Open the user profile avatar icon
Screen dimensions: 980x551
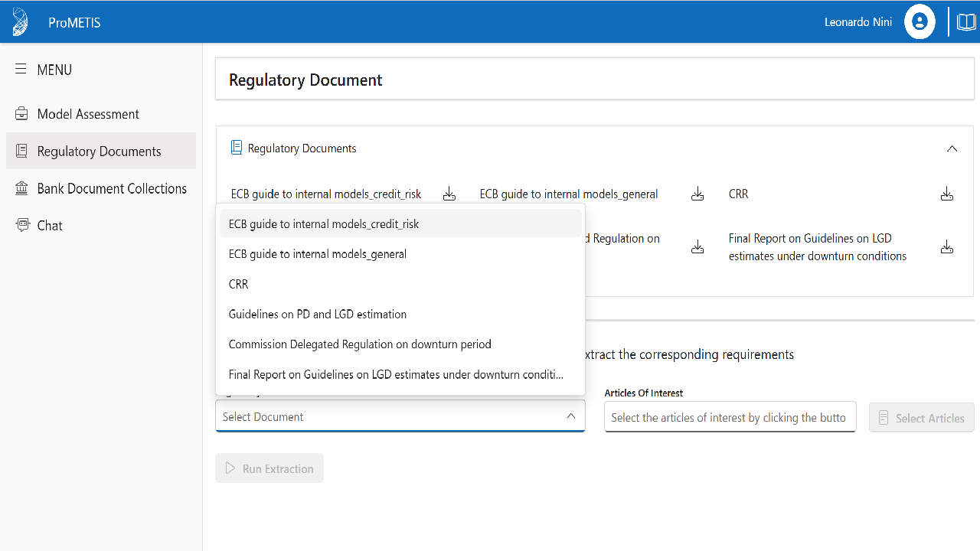tap(920, 21)
